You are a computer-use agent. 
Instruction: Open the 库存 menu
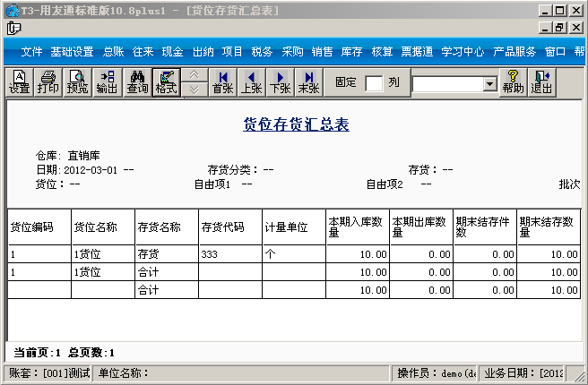351,52
